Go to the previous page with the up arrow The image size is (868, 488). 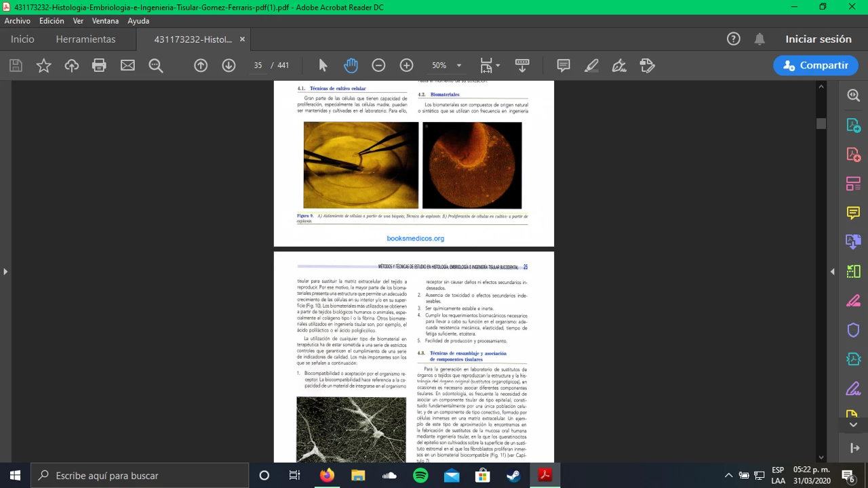tap(201, 66)
